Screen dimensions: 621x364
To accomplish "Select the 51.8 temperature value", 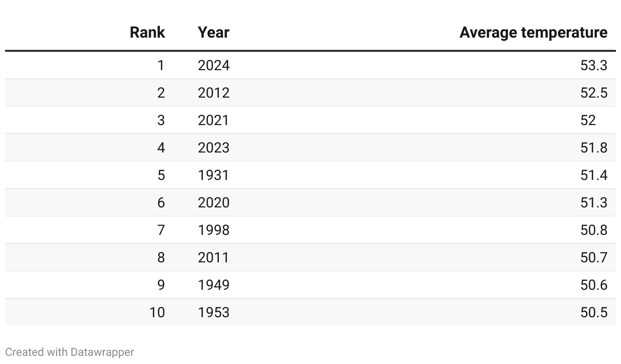I will 594,147.
